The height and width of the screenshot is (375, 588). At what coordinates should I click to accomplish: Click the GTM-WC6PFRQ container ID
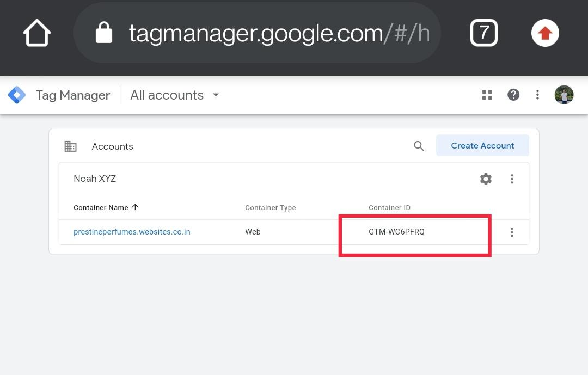396,232
